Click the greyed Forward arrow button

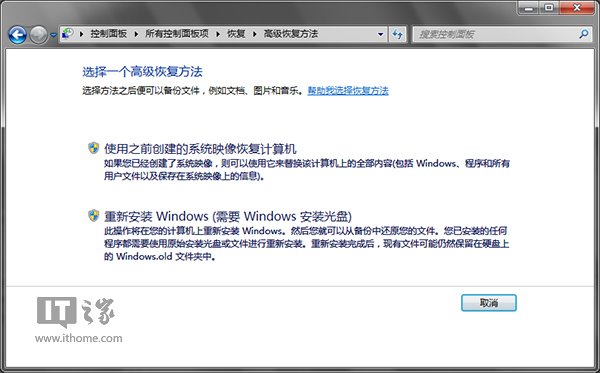click(39, 35)
